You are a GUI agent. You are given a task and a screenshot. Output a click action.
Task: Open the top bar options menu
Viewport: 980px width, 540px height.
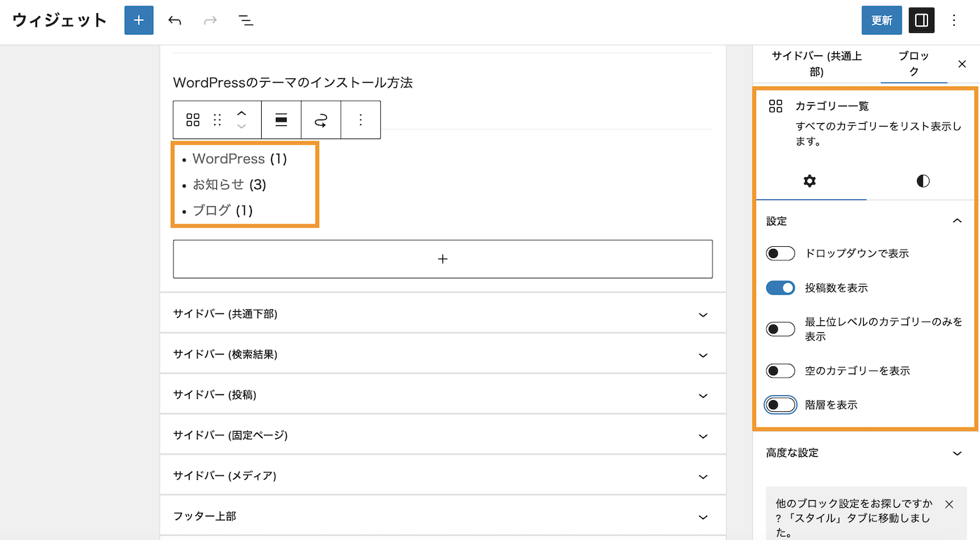tap(954, 20)
